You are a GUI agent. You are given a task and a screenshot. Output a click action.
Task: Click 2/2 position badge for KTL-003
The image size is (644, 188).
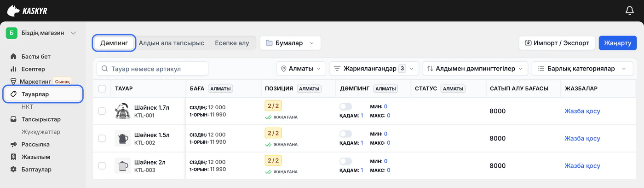pos(273,160)
